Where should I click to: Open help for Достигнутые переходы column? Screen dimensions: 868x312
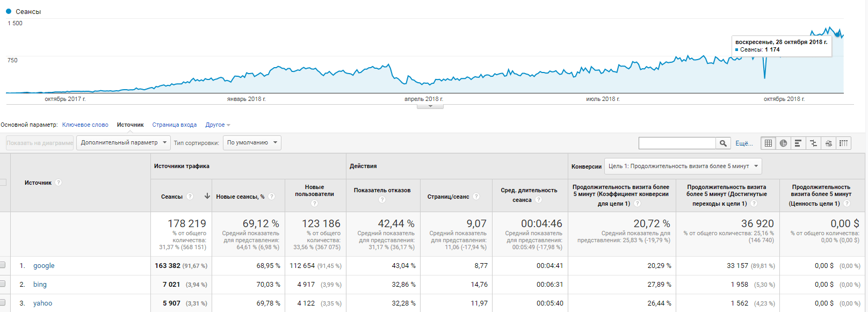coord(754,204)
